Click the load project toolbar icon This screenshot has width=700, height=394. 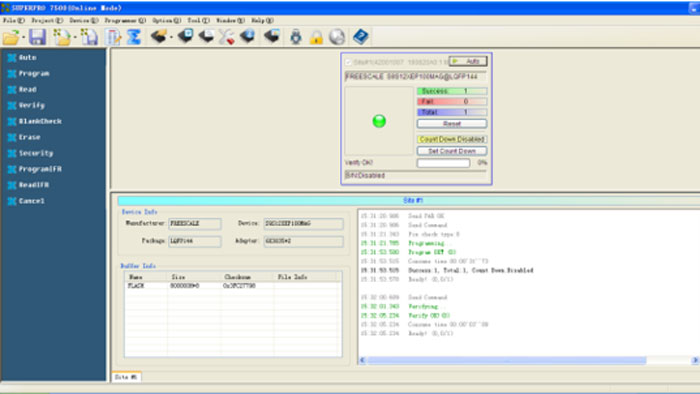pyautogui.click(x=62, y=37)
